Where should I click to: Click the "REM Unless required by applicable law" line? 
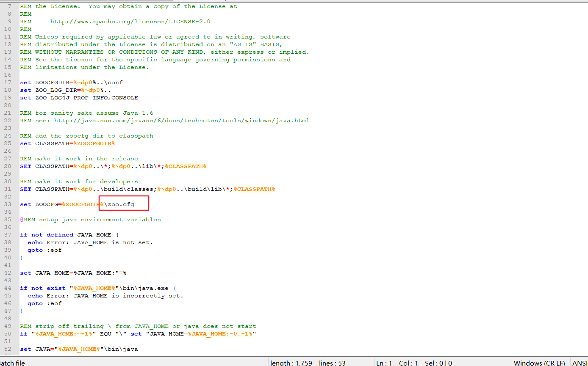(155, 37)
